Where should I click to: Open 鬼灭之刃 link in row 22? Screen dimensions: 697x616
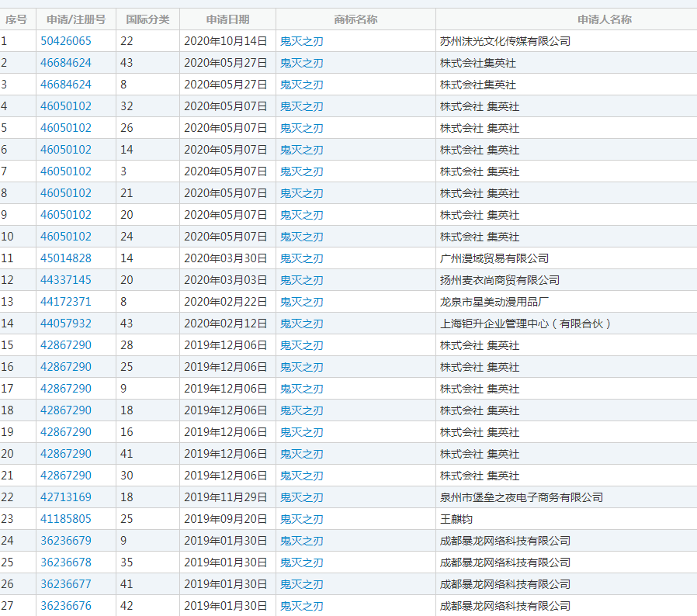pos(301,497)
